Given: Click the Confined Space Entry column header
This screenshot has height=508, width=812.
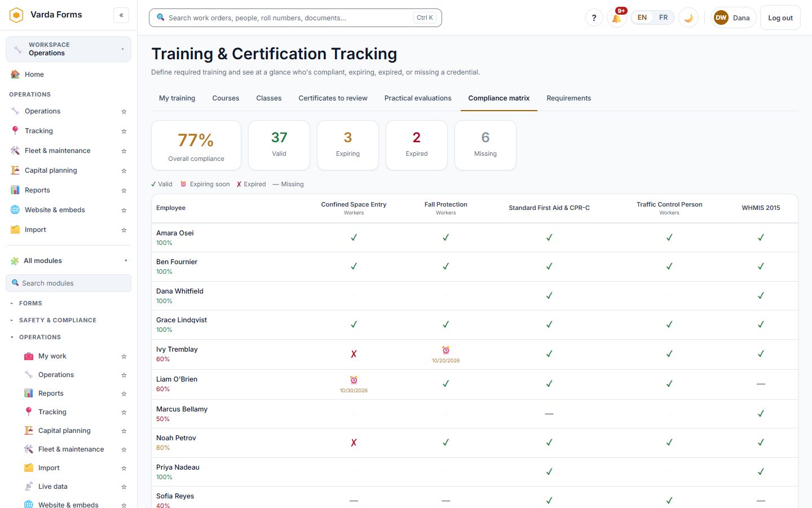Looking at the screenshot, I should point(354,208).
